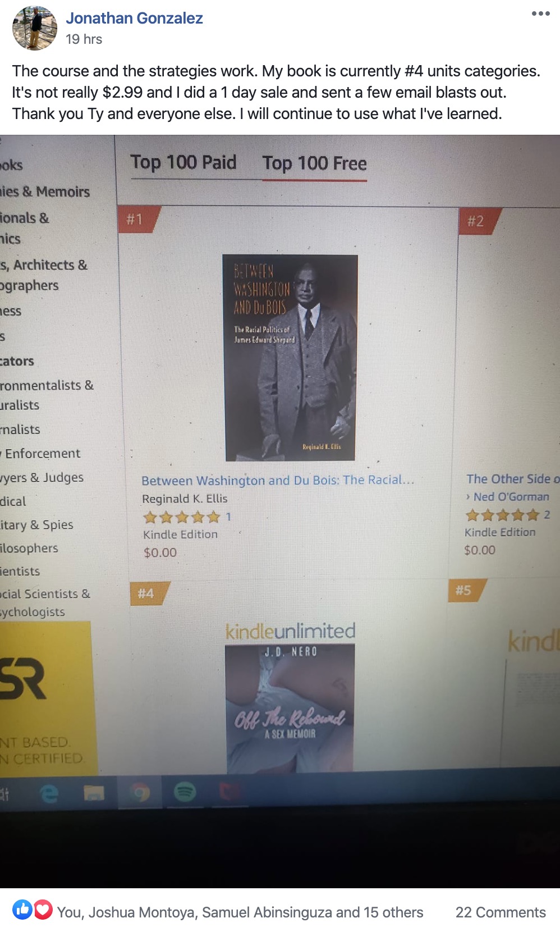Open the File Explorer taskbar icon

pos(94,793)
